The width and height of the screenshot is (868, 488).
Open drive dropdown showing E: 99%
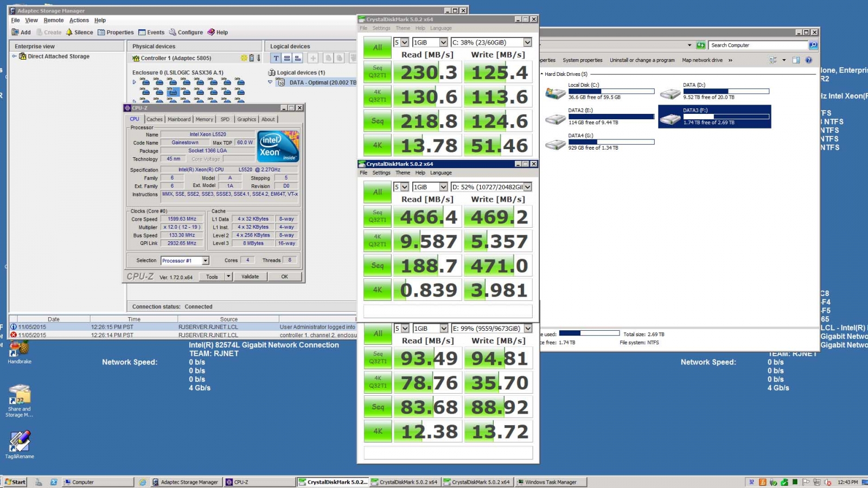tap(528, 329)
